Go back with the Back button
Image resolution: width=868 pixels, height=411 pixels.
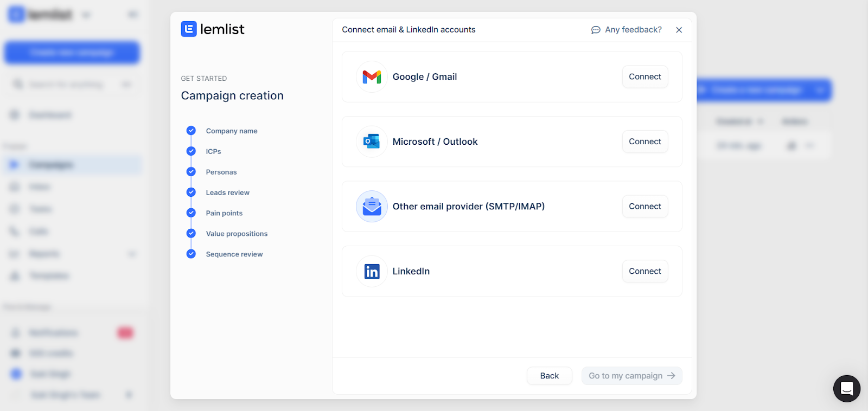[549, 376]
